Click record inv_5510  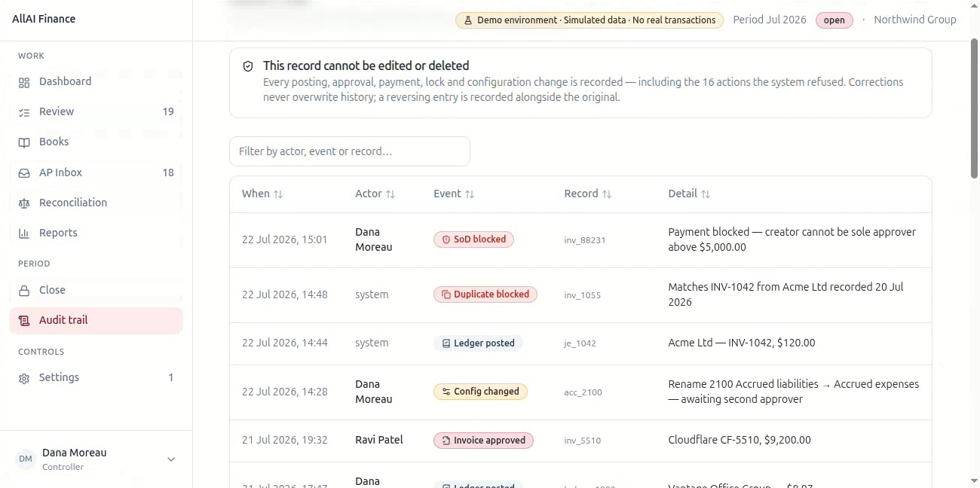pyautogui.click(x=583, y=441)
